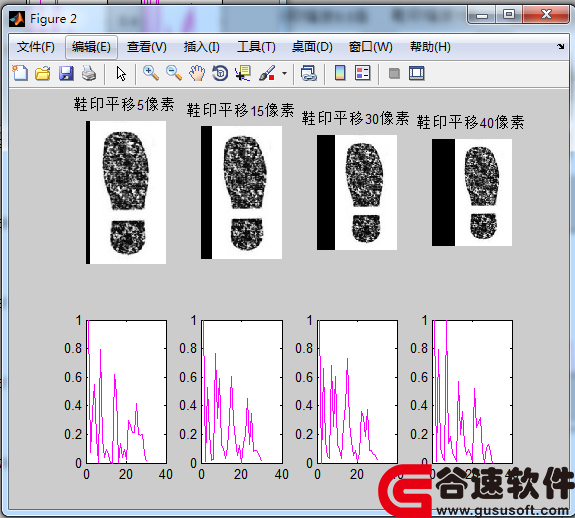Viewport: 575px width, 518px height.
Task: Activate the Brush data tool
Action: (x=267, y=73)
